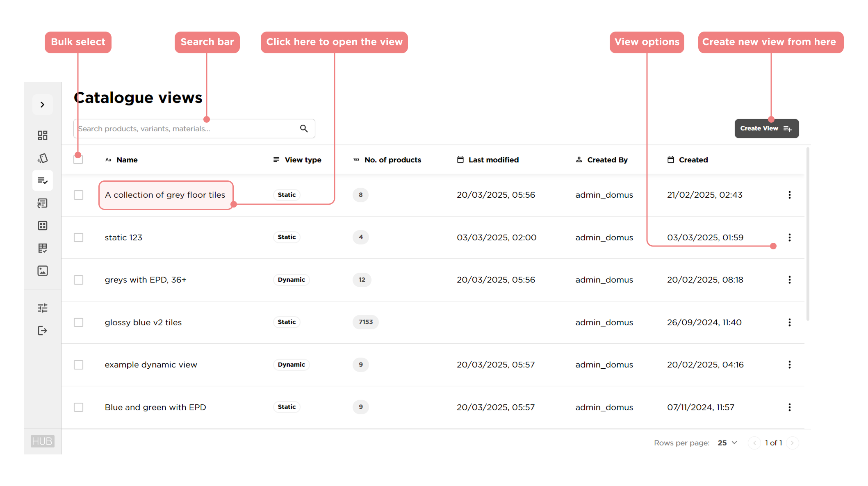The height and width of the screenshot is (486, 868).
Task: Open the checklist document icon in the sidebar
Action: 43,203
